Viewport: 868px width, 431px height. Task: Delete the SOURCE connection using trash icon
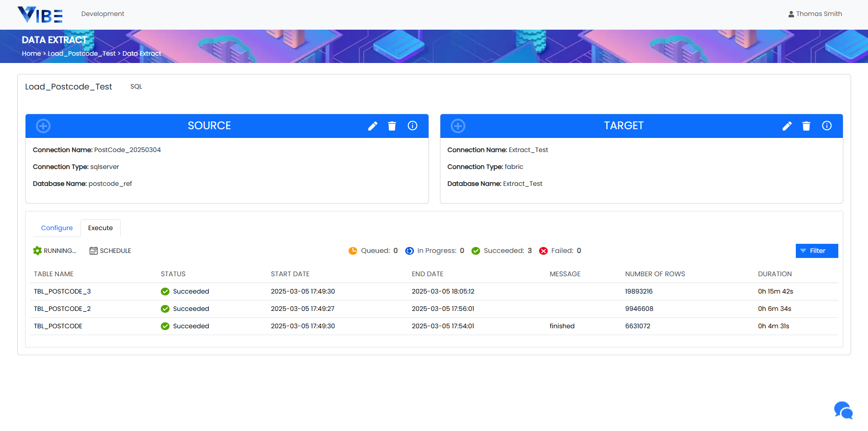pyautogui.click(x=392, y=126)
